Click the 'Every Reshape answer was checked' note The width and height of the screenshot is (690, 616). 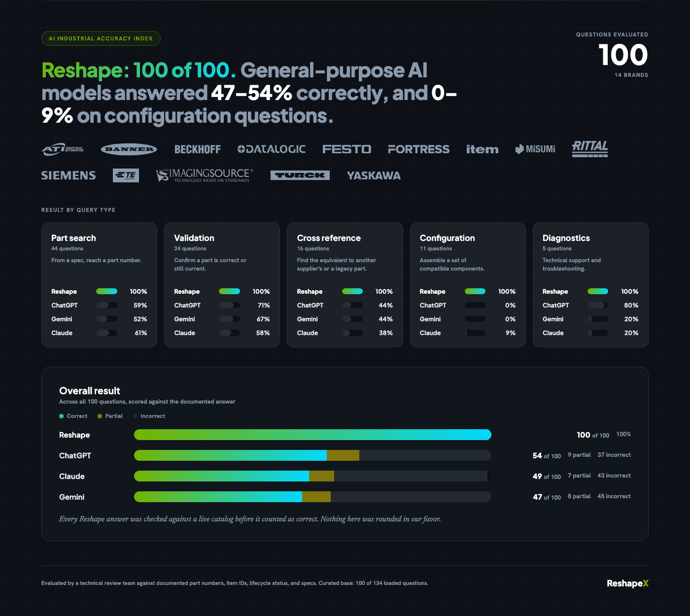click(x=250, y=519)
